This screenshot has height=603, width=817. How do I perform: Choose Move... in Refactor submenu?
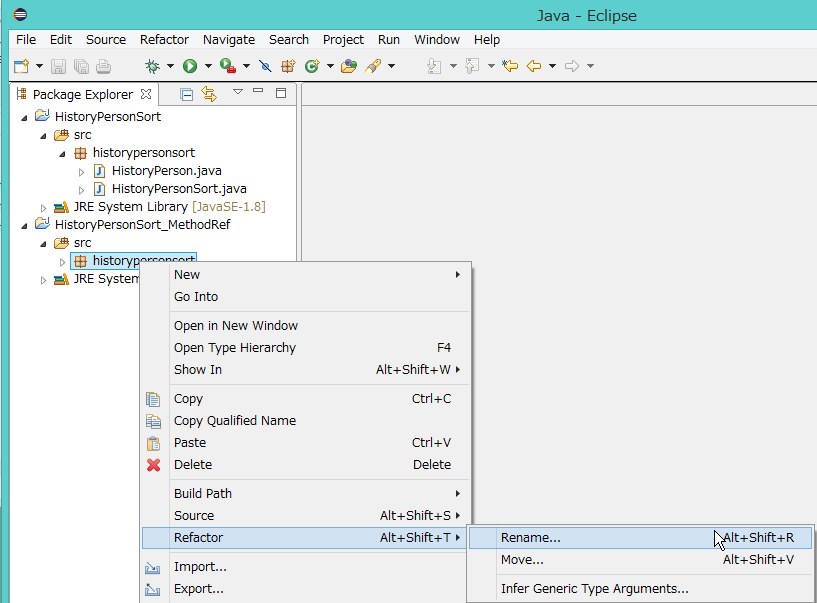pos(640,560)
